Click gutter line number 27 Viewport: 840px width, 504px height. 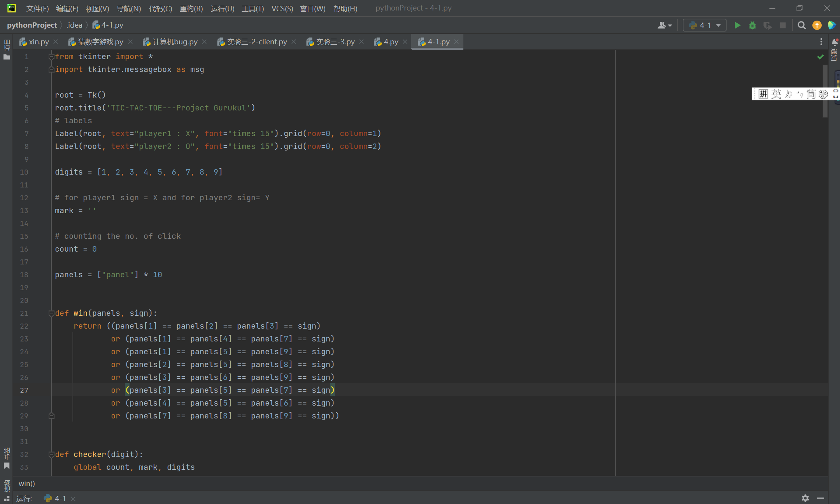[x=24, y=390]
